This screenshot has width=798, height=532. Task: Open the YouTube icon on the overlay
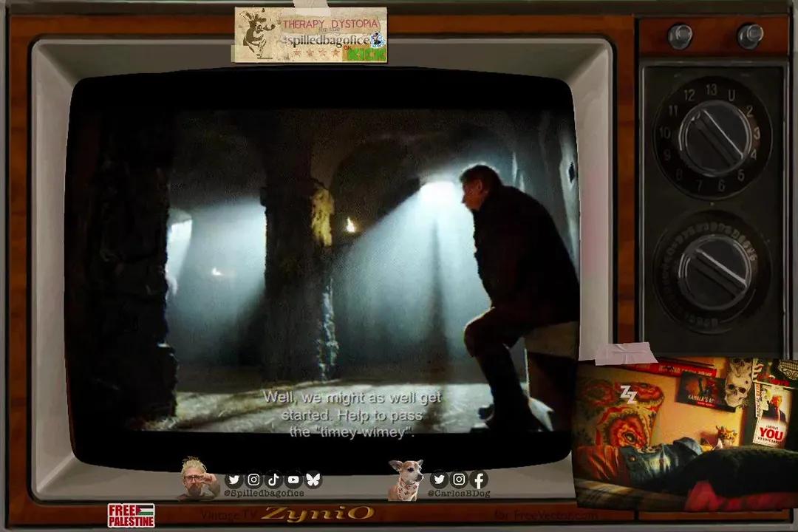[x=293, y=480]
